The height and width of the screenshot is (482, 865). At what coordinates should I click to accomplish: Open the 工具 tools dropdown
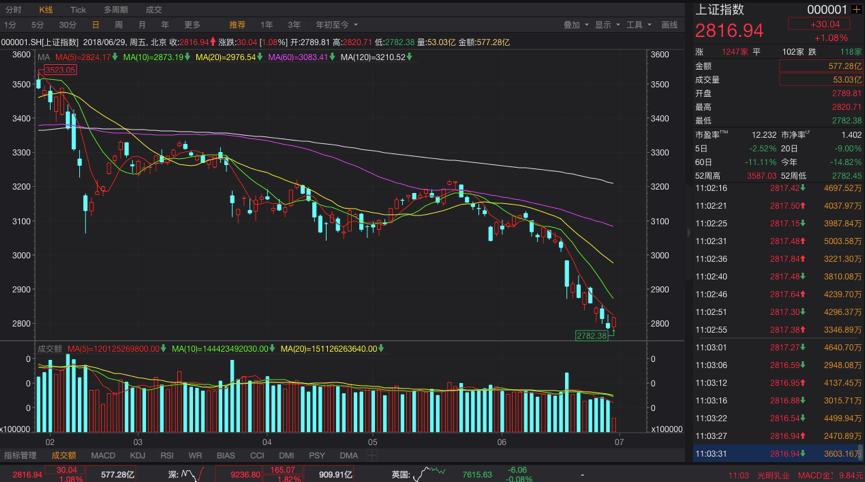point(638,25)
